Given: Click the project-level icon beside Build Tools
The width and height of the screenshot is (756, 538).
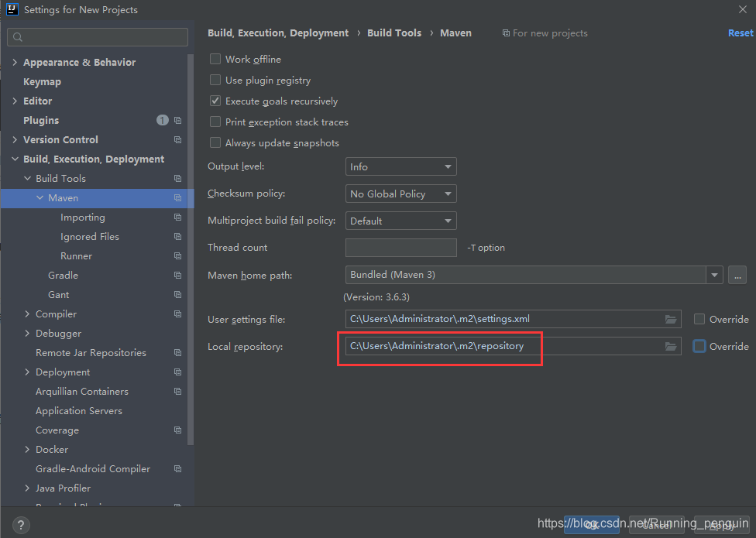Looking at the screenshot, I should [x=177, y=178].
